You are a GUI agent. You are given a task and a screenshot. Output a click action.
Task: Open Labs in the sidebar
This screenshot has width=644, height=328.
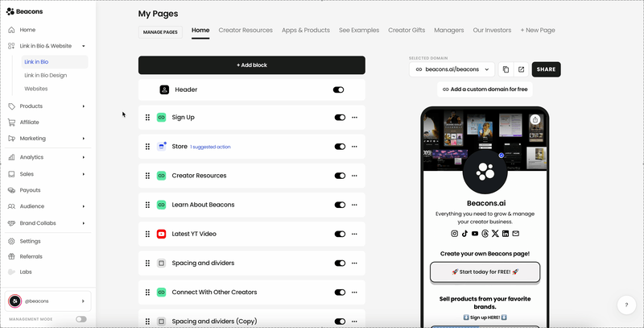[26, 272]
